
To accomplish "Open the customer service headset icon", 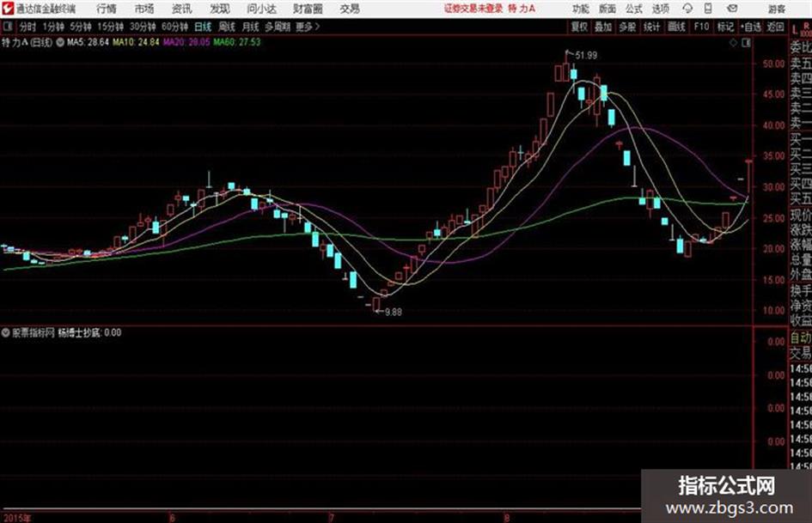I will [687, 9].
